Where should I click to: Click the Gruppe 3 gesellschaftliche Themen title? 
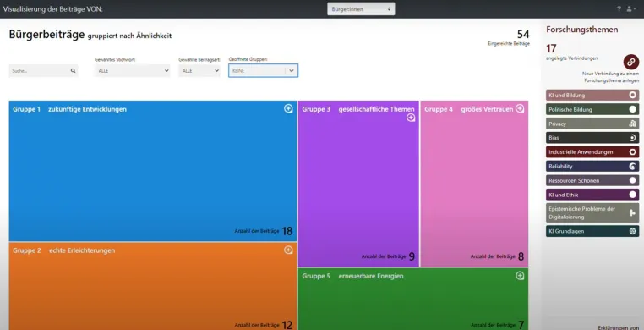(358, 109)
